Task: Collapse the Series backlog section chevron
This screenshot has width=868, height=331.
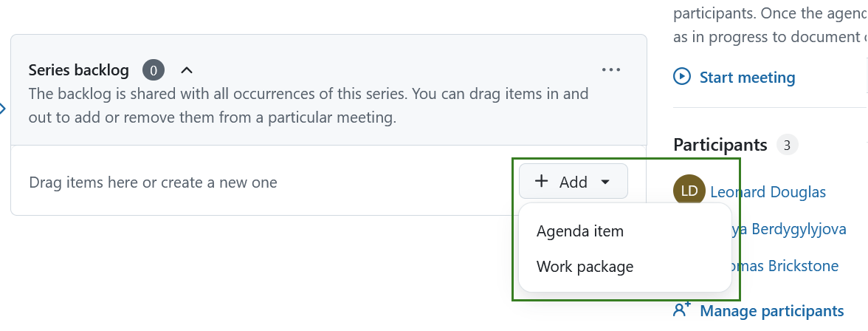Action: pyautogui.click(x=187, y=70)
